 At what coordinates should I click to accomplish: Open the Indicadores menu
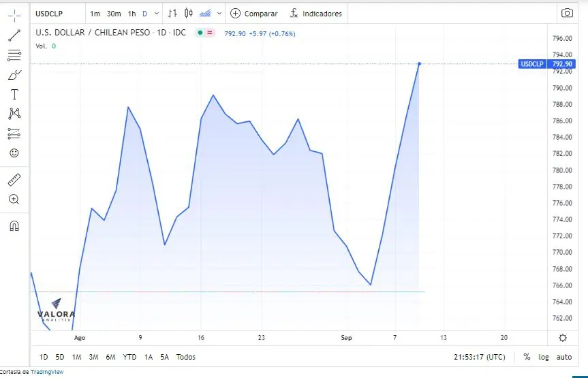pos(315,14)
